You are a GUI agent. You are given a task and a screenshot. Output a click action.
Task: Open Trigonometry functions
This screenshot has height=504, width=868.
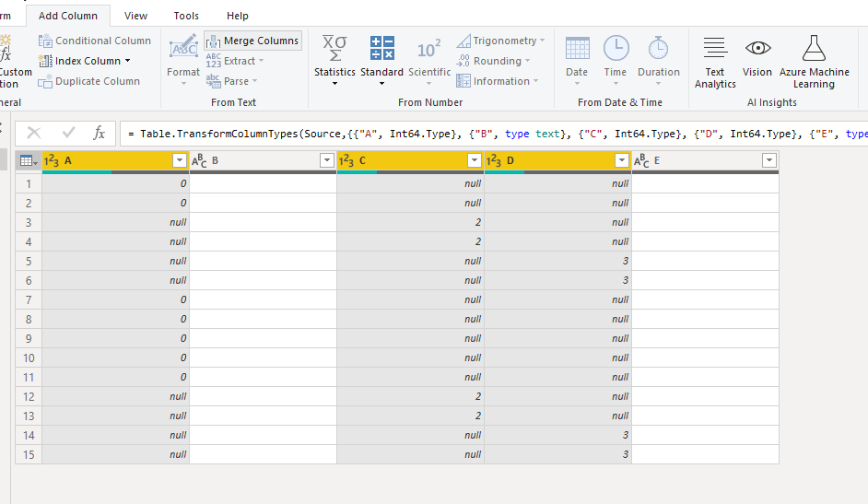tap(501, 41)
